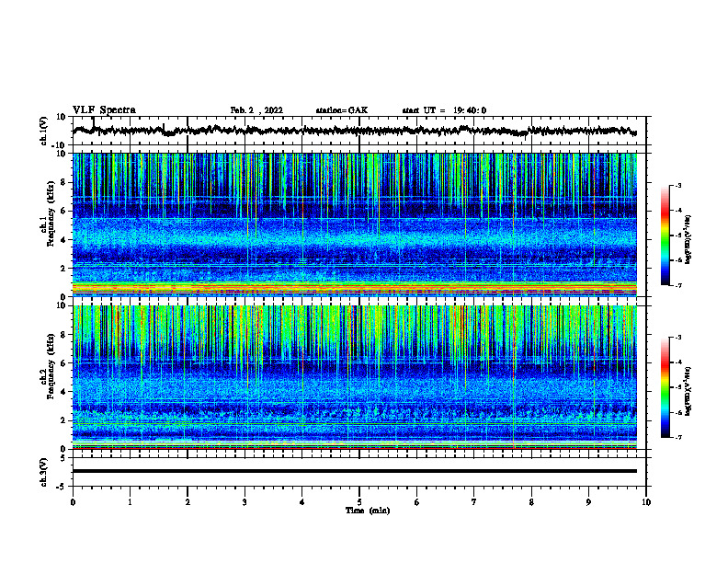The width and height of the screenshot is (728, 563).
Task: Click the 'station=GAK' label
Action: coord(342,110)
